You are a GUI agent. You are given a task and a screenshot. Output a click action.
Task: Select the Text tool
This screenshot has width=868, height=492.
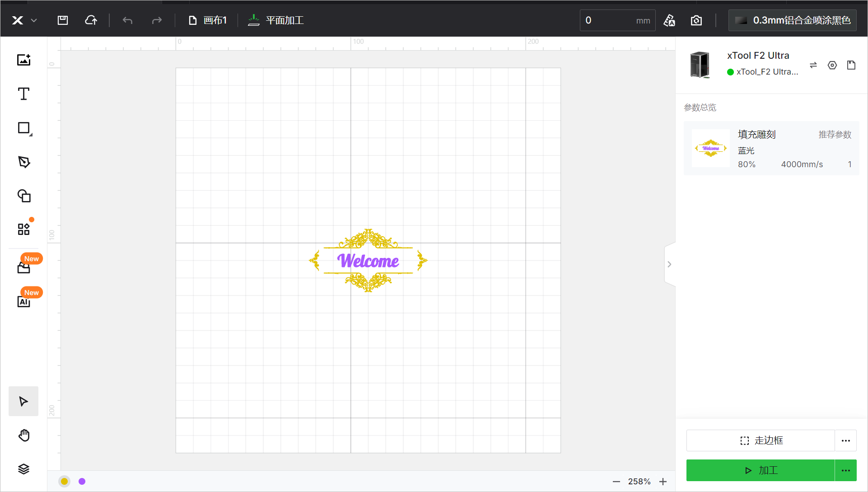tap(23, 94)
